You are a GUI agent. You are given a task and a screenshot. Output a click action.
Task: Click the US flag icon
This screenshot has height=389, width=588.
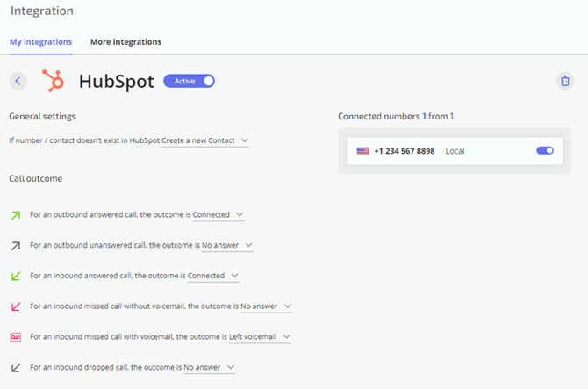point(362,151)
